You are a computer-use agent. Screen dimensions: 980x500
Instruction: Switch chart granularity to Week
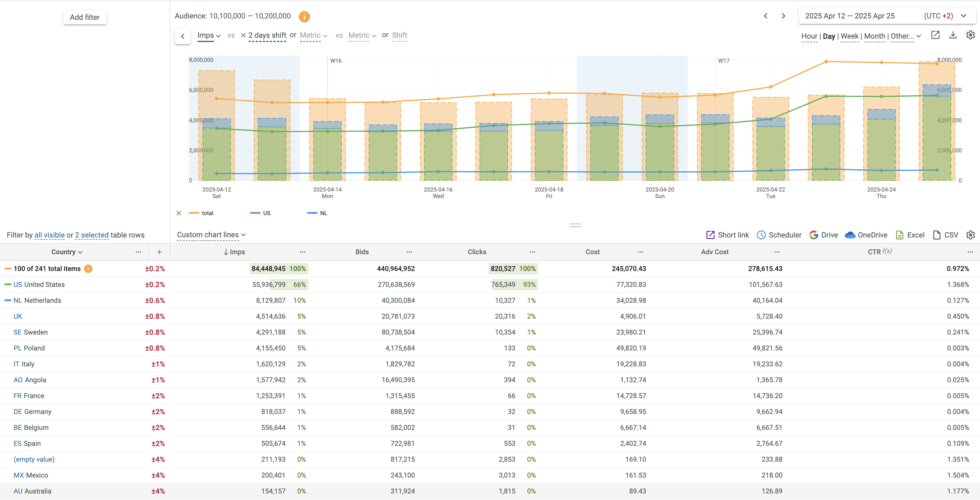[849, 36]
